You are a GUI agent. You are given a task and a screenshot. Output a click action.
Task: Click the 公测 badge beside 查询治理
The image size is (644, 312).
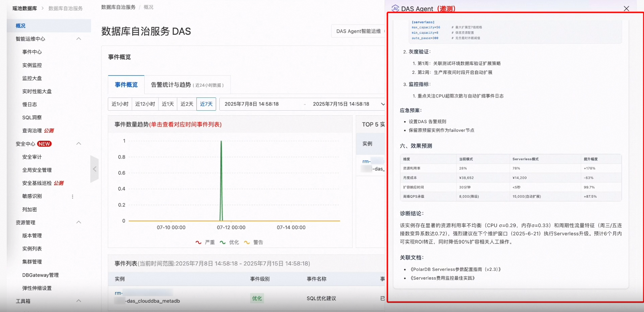[x=49, y=131]
